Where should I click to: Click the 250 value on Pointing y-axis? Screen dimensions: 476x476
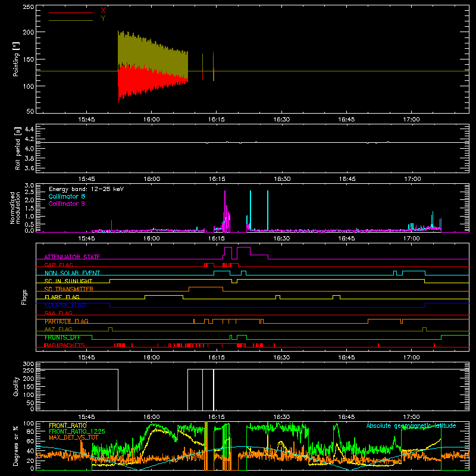pyautogui.click(x=29, y=7)
